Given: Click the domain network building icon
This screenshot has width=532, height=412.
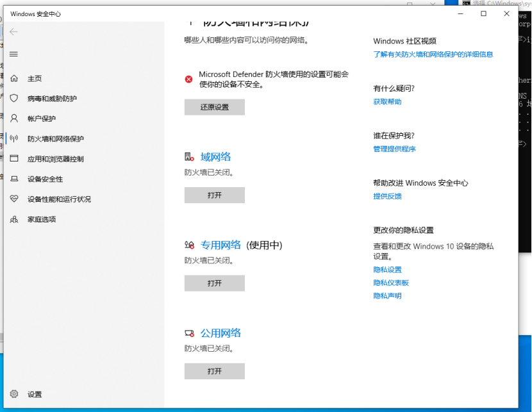Looking at the screenshot, I should click(x=189, y=156).
